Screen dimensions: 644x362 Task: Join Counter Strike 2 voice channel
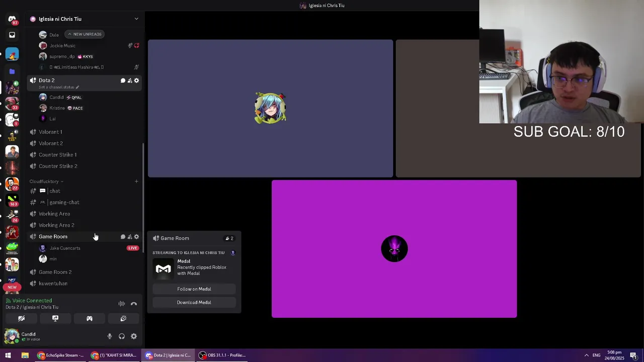[x=84, y=166]
